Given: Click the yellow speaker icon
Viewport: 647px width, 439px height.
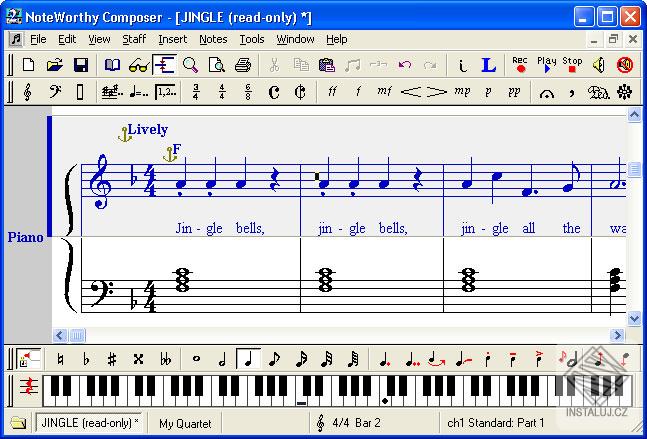Looking at the screenshot, I should pyautogui.click(x=599, y=65).
